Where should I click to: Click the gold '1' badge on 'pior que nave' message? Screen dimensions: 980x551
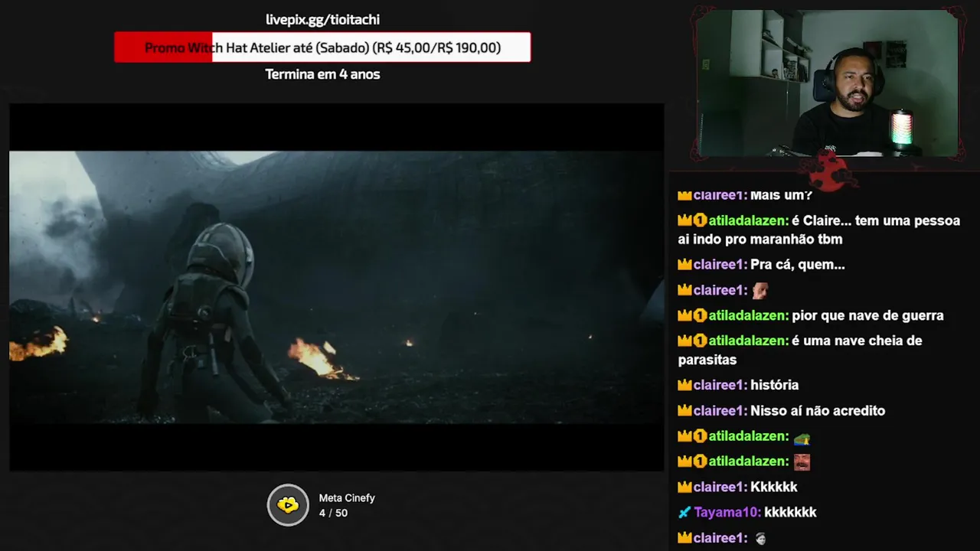[700, 315]
